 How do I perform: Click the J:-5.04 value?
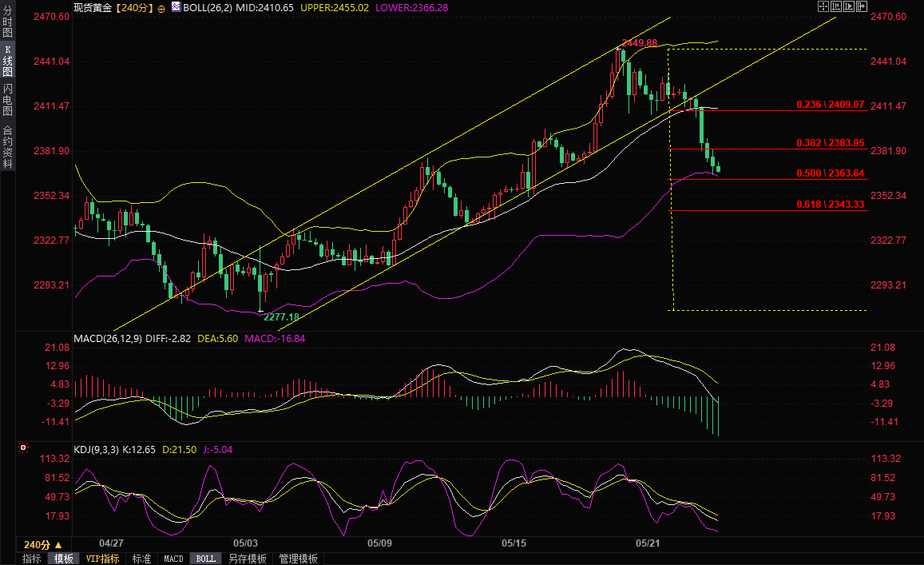click(217, 449)
